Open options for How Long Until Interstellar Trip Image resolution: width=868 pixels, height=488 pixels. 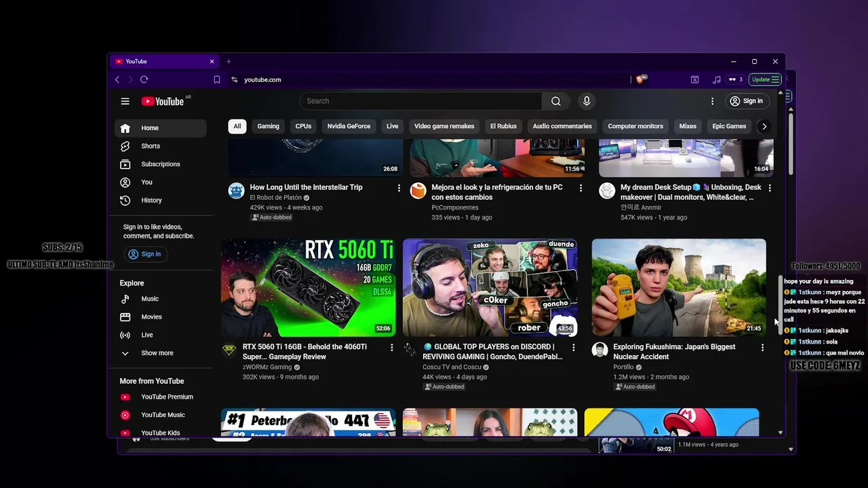(399, 188)
